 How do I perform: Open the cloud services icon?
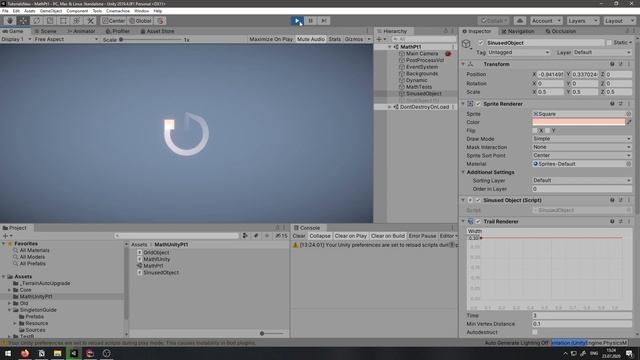click(520, 21)
